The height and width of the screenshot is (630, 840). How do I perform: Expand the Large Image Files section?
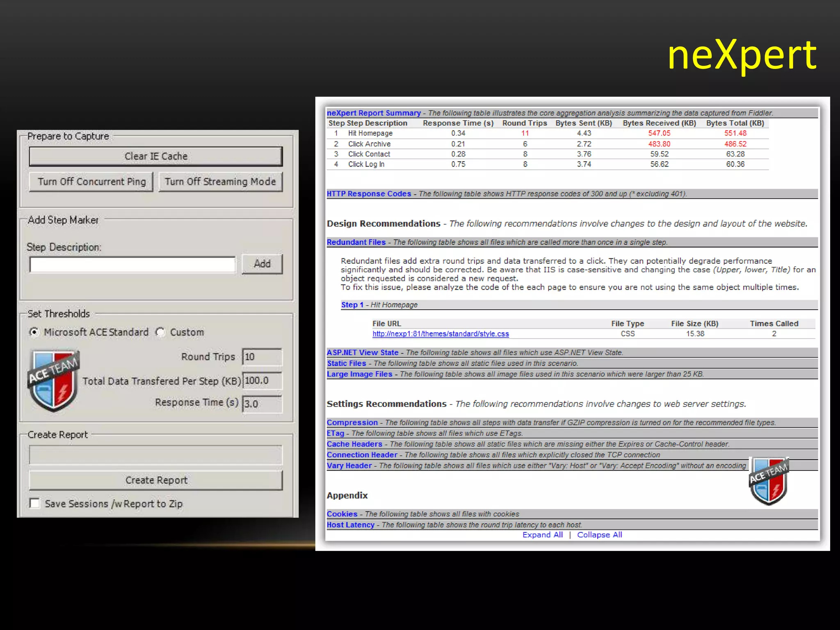359,374
